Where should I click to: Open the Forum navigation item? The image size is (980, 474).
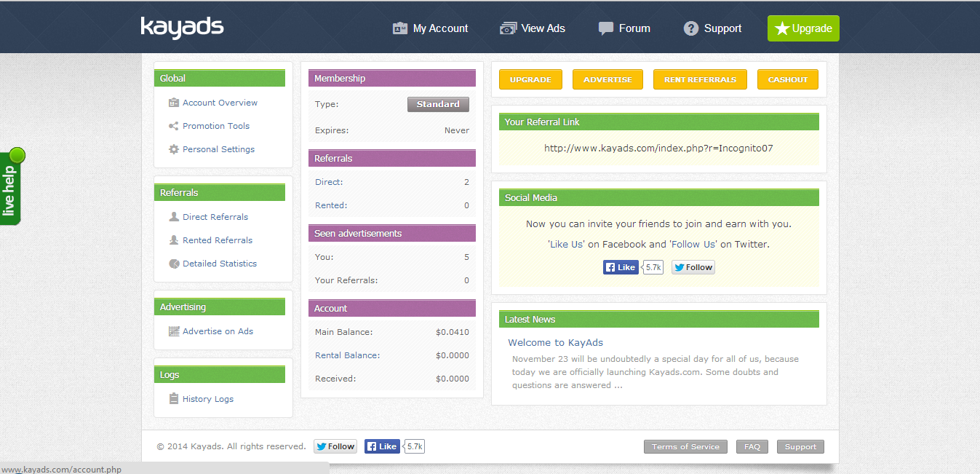click(624, 28)
